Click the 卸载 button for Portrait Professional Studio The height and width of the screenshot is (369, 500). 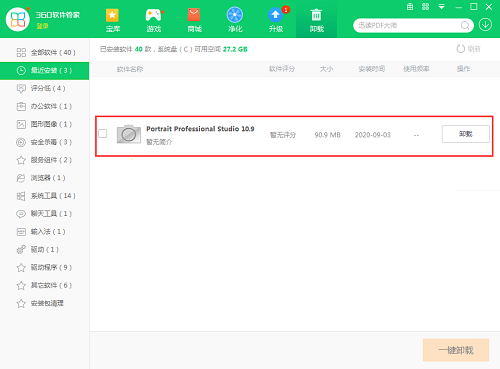pyautogui.click(x=466, y=134)
